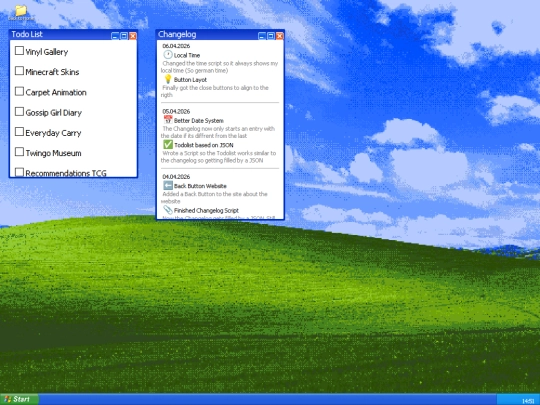Click the Minecraft Skins label text
The image size is (540, 405).
pyautogui.click(x=52, y=72)
